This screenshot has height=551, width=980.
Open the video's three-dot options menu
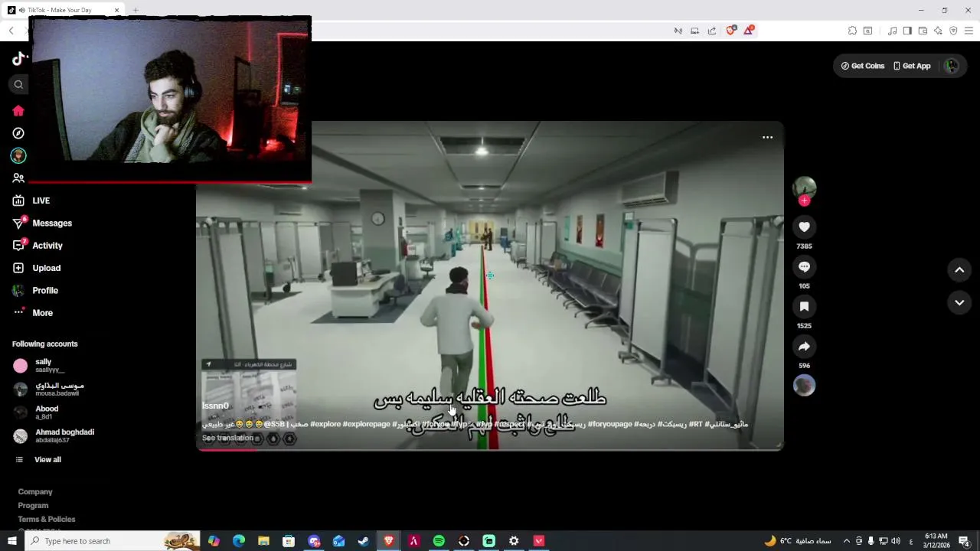pos(767,138)
